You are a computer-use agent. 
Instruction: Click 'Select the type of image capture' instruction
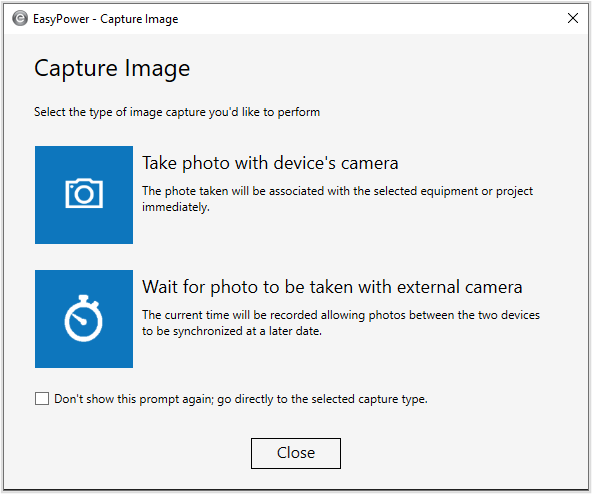tap(177, 112)
